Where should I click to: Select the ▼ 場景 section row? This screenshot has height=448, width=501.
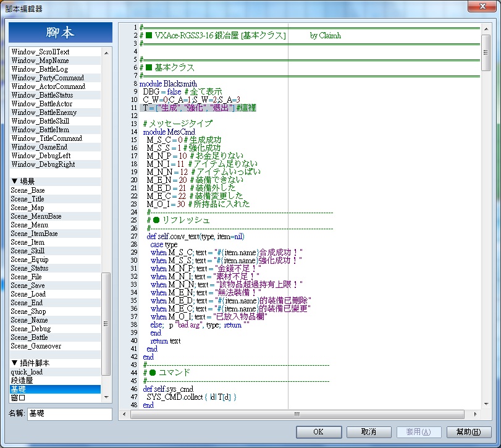point(55,182)
